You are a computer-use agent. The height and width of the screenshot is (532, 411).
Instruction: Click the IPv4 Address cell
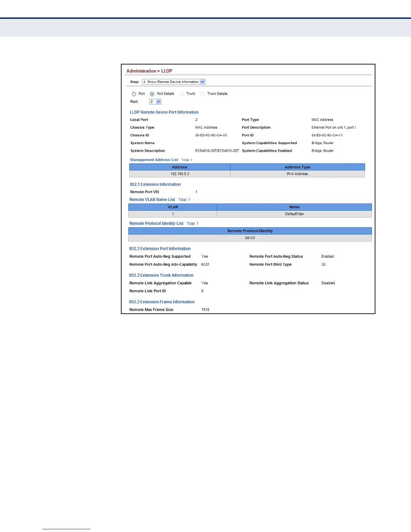298,174
